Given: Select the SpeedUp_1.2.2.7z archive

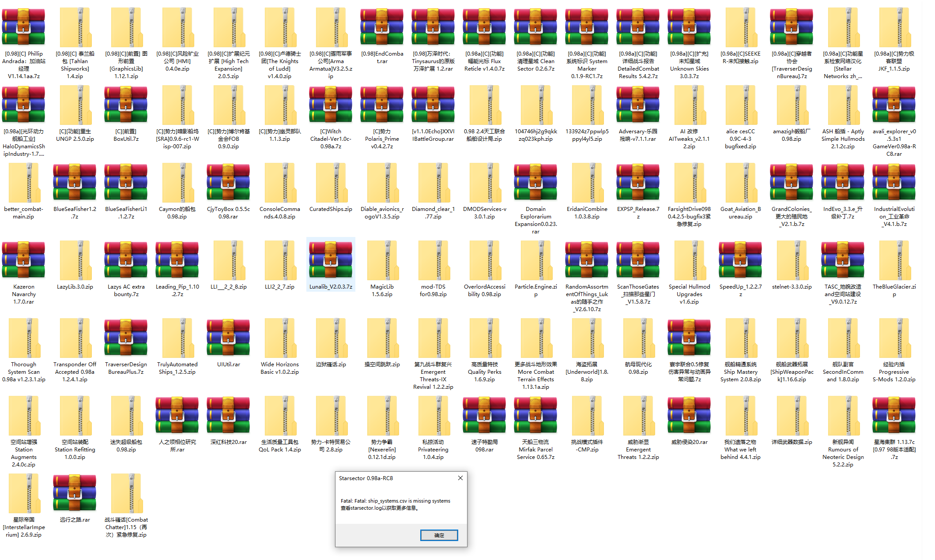Looking at the screenshot, I should coord(740,260).
